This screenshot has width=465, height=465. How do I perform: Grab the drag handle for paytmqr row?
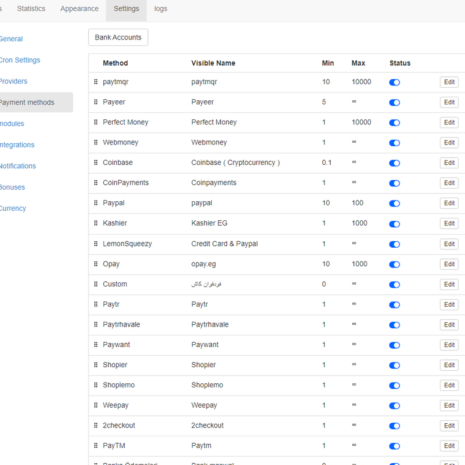[96, 82]
